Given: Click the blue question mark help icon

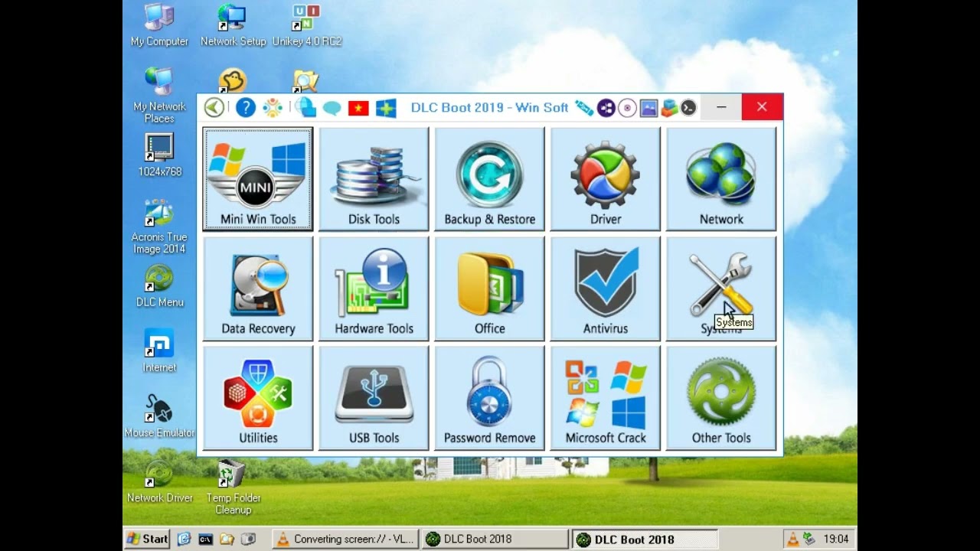Looking at the screenshot, I should point(245,108).
